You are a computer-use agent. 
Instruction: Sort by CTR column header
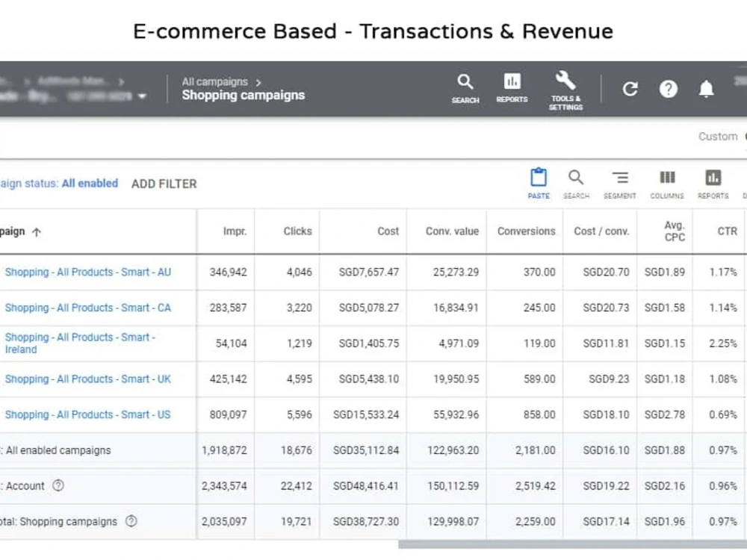click(x=727, y=231)
